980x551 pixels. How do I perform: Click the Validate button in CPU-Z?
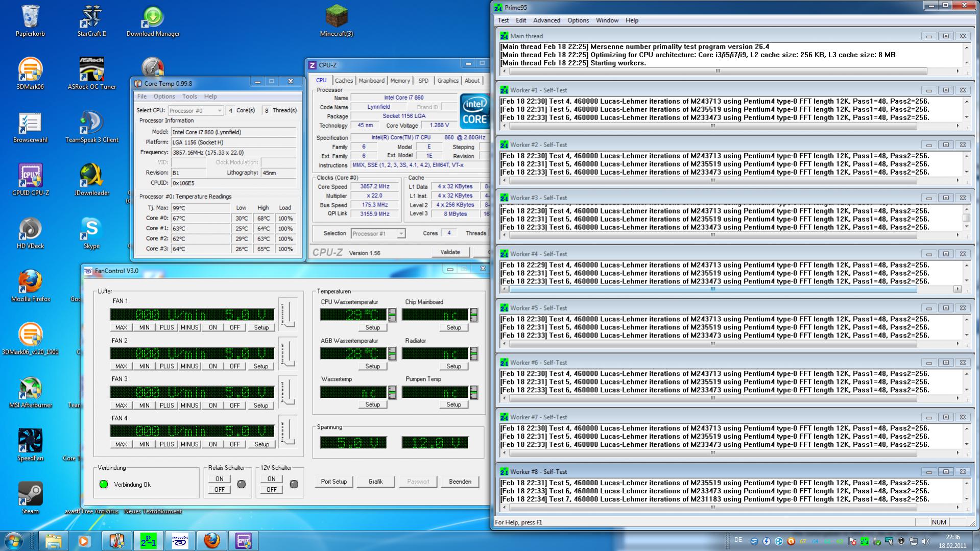click(x=450, y=252)
